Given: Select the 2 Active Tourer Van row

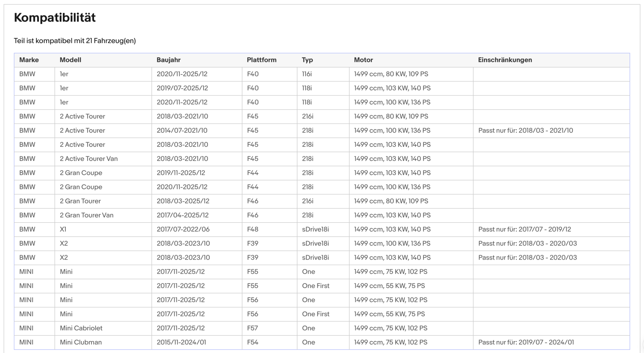Looking at the screenshot, I should click(322, 159).
